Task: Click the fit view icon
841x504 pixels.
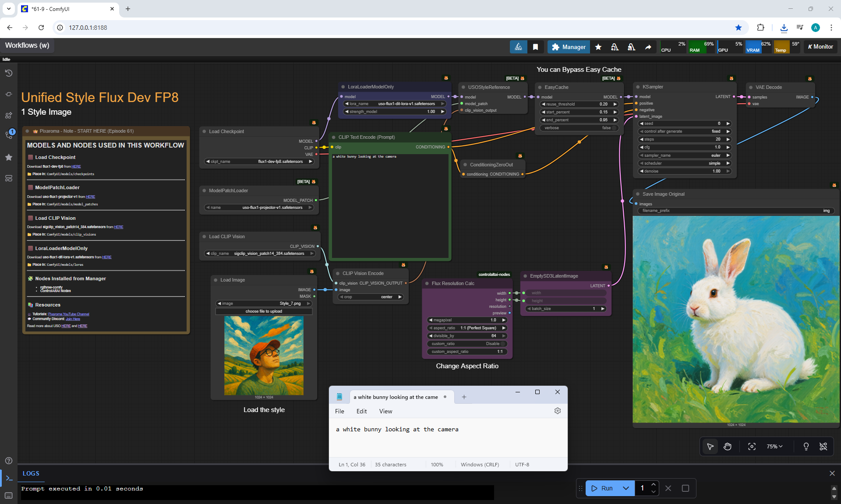Action: pos(752,446)
